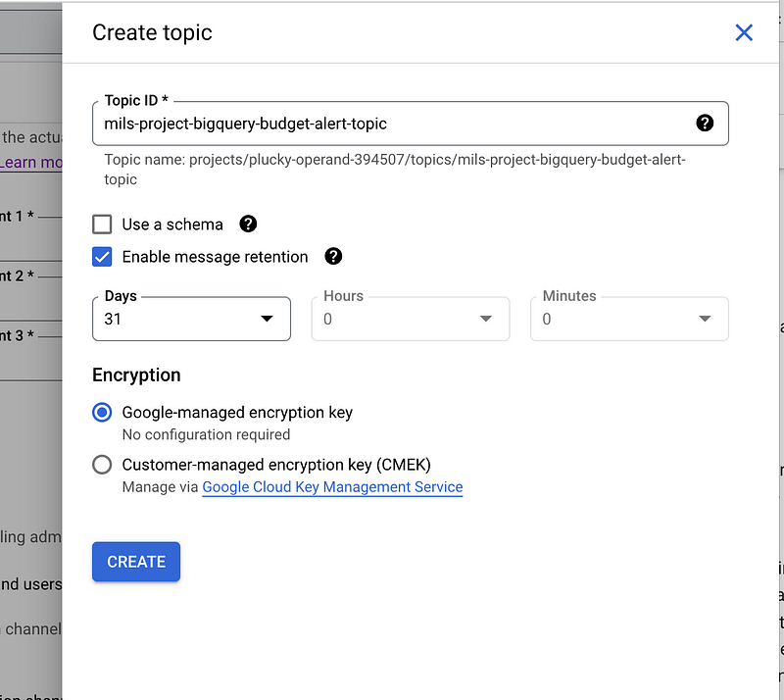Click help icon in Topic ID field
Viewport: 784px width, 700px height.
(705, 124)
